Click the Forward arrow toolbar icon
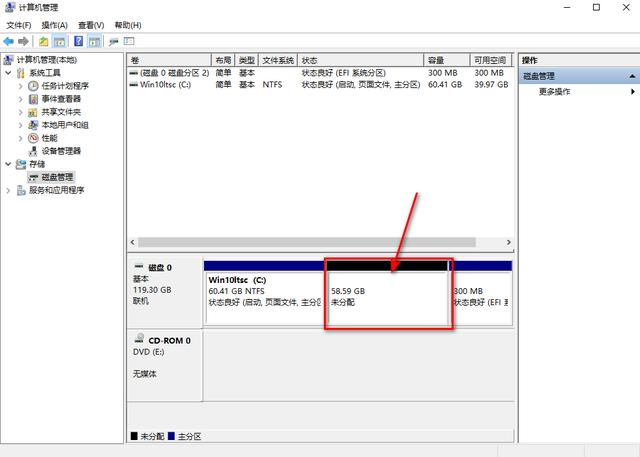The width and height of the screenshot is (640, 457). [x=23, y=41]
